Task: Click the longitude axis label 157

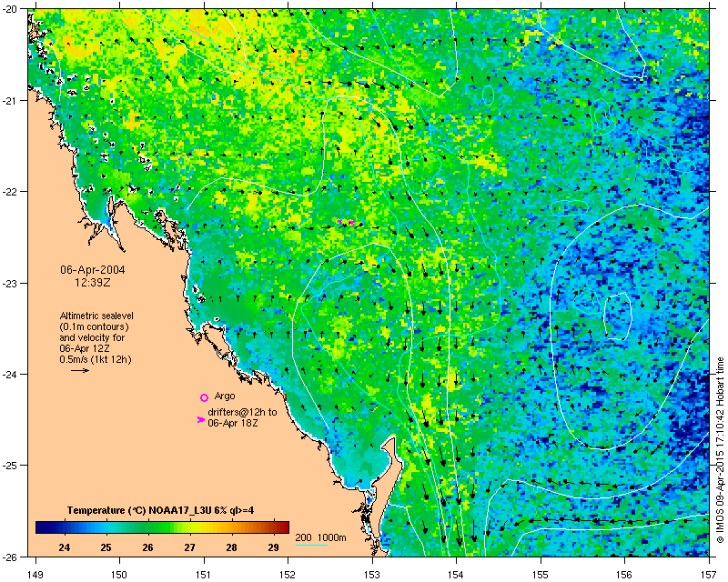Action: point(709,575)
